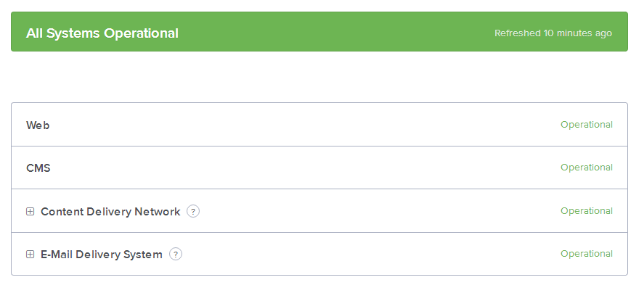The height and width of the screenshot is (293, 644).
Task: Expand the Content Delivery Network group
Action: click(x=30, y=212)
